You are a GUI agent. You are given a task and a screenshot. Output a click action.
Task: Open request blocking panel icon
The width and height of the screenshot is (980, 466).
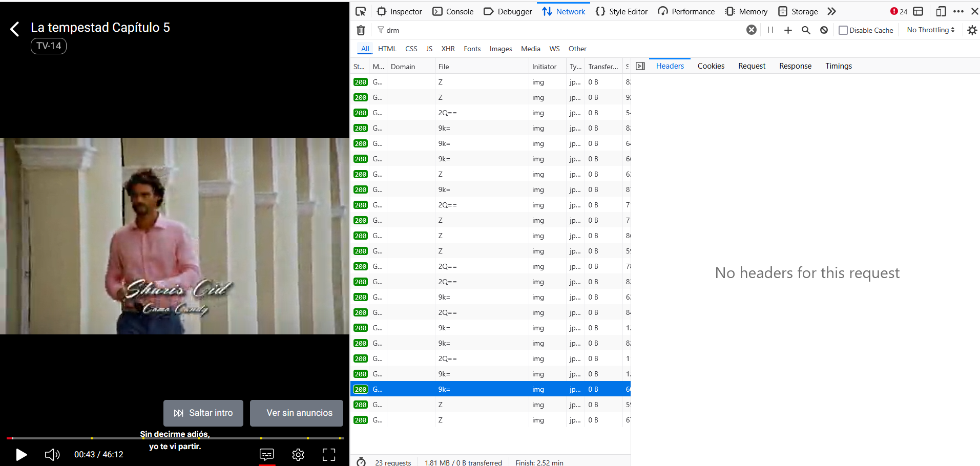tap(824, 30)
